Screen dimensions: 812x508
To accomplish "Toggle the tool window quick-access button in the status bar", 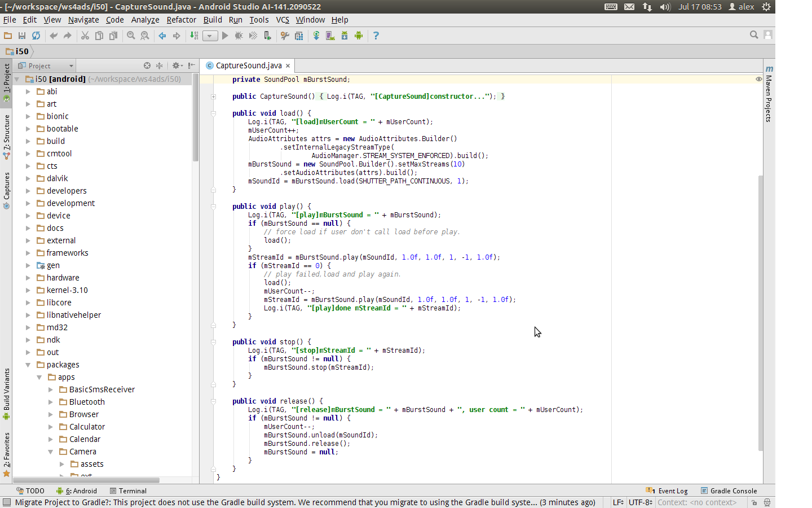I will tap(7, 502).
